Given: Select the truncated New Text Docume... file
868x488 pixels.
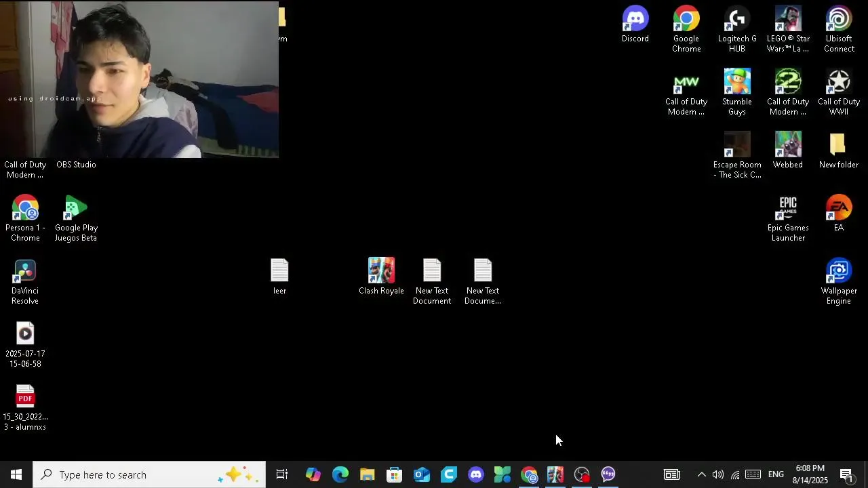Looking at the screenshot, I should point(483,282).
